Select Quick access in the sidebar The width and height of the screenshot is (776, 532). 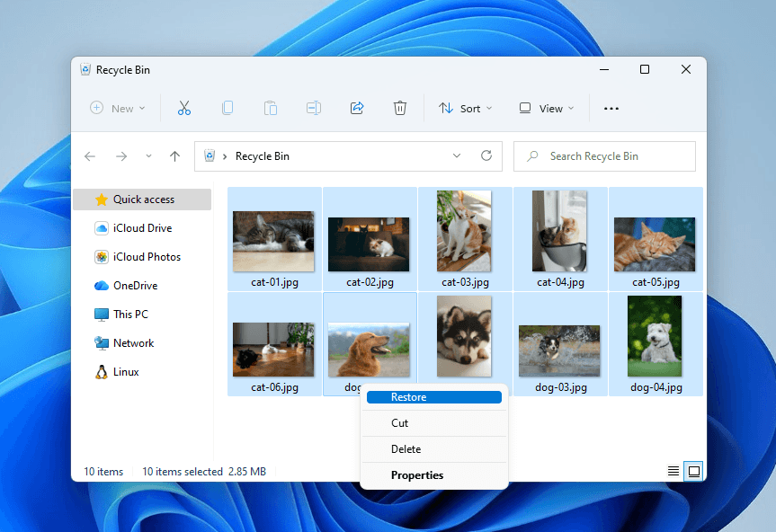click(x=142, y=199)
